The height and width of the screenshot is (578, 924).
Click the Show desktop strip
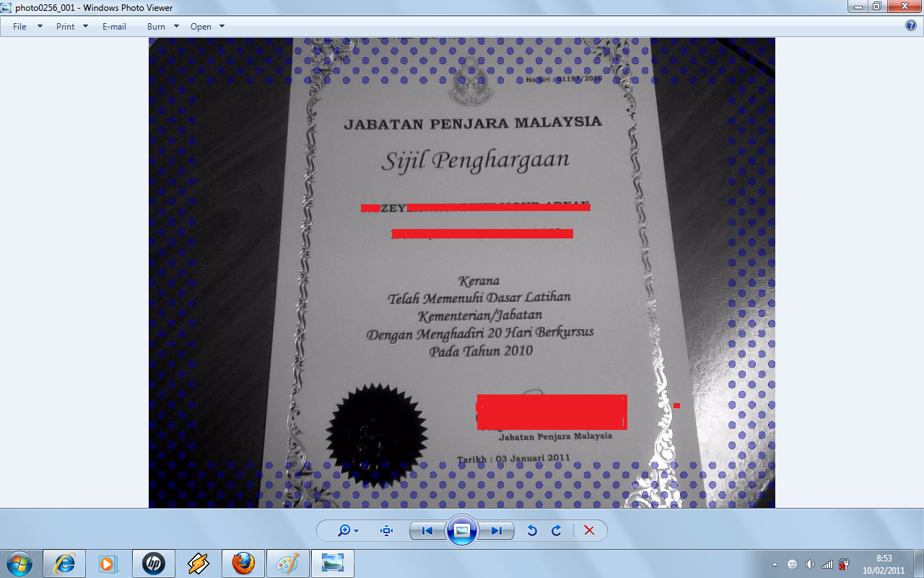point(918,564)
